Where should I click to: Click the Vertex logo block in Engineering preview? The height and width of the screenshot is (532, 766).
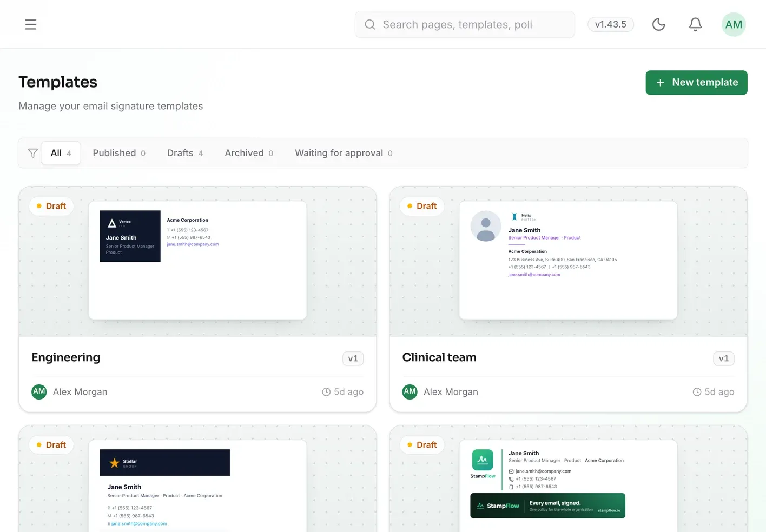click(x=130, y=236)
